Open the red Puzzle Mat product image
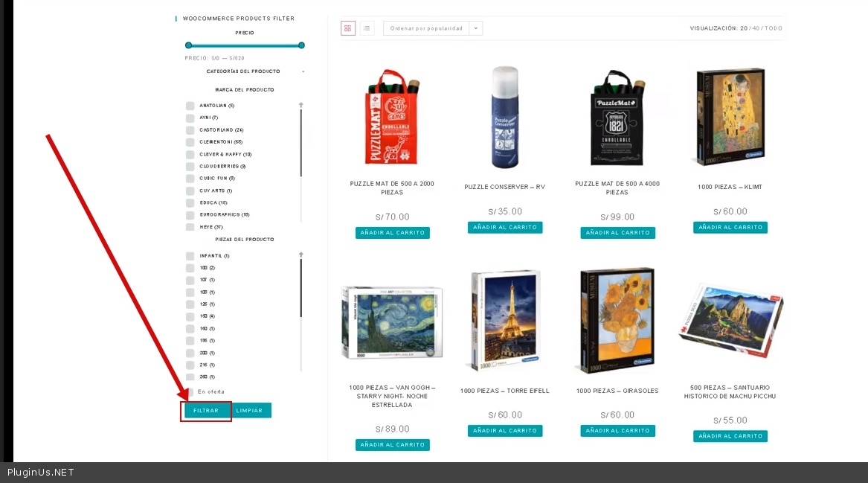This screenshot has width=868, height=483. [392, 117]
